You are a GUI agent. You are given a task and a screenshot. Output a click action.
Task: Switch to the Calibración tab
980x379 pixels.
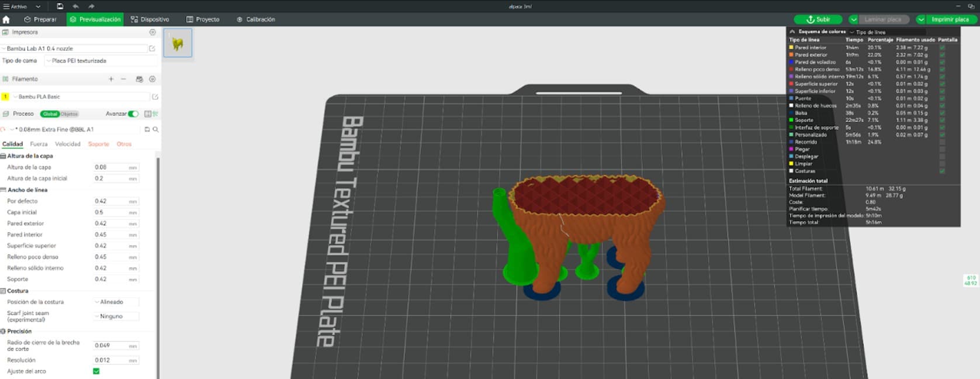pos(256,19)
